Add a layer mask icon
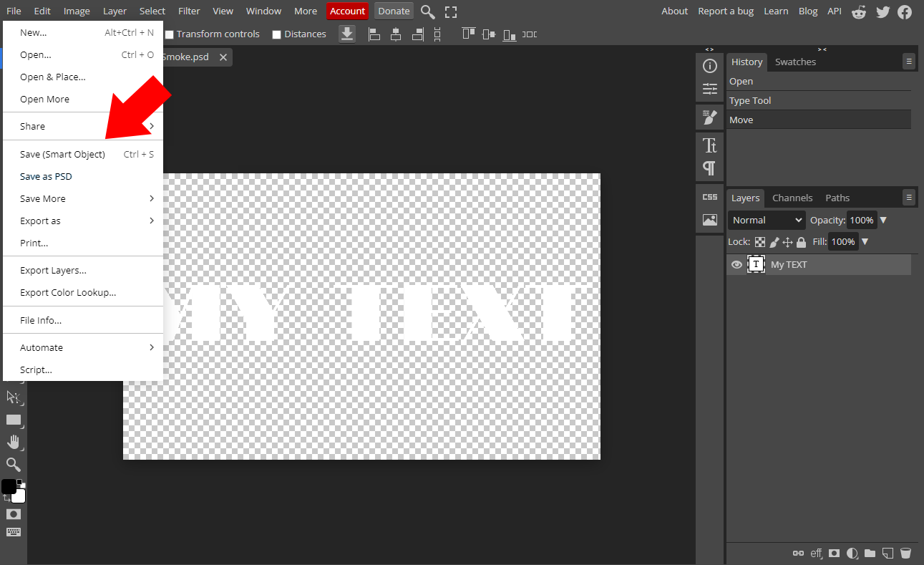This screenshot has width=924, height=565. (x=834, y=553)
